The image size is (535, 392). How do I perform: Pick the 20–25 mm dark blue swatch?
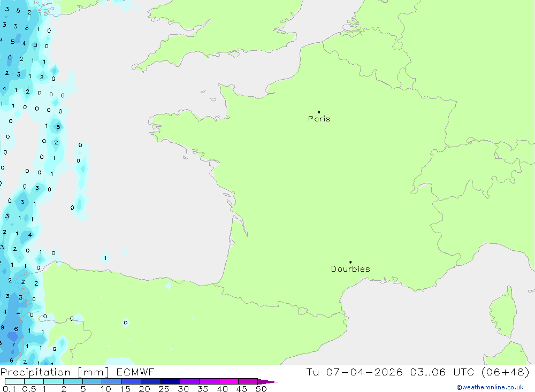coord(150,381)
